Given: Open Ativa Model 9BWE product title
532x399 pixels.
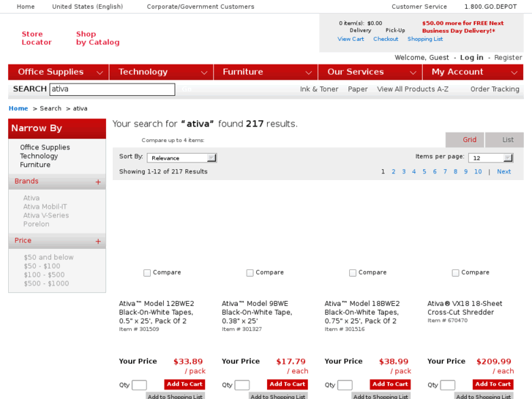Looking at the screenshot, I should pyautogui.click(x=257, y=312).
